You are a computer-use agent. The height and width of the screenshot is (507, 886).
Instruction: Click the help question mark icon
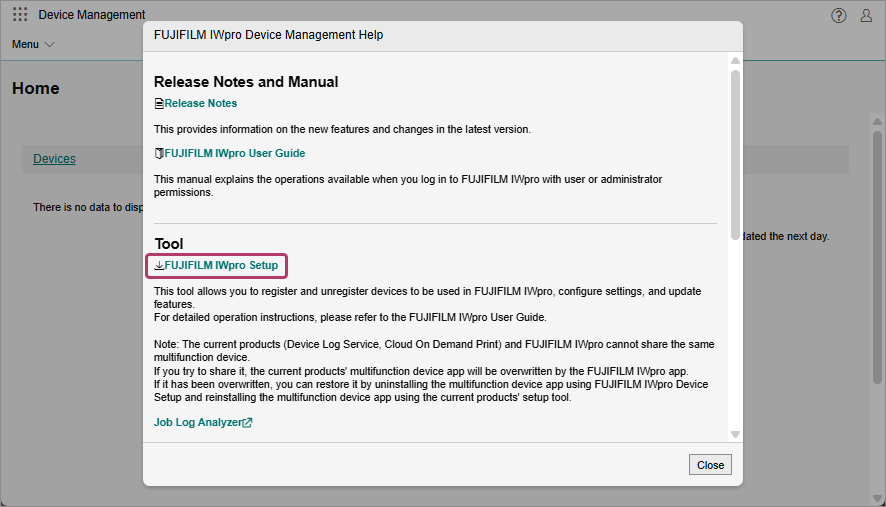(x=839, y=15)
